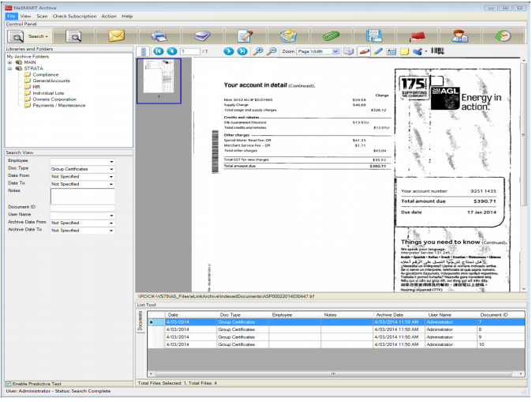Toggle Enable Predictive Text checkbox
This screenshot has width=532, height=402.
(x=9, y=383)
